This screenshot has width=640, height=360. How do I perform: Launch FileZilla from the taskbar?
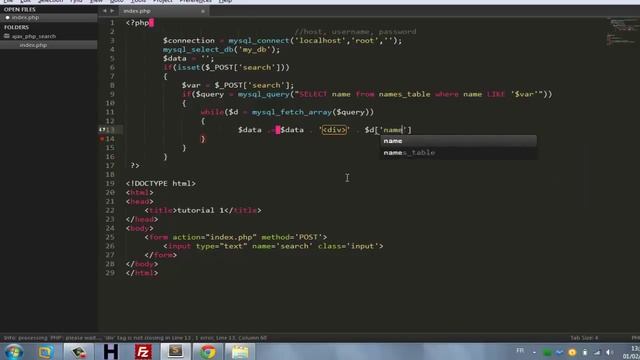click(x=143, y=352)
